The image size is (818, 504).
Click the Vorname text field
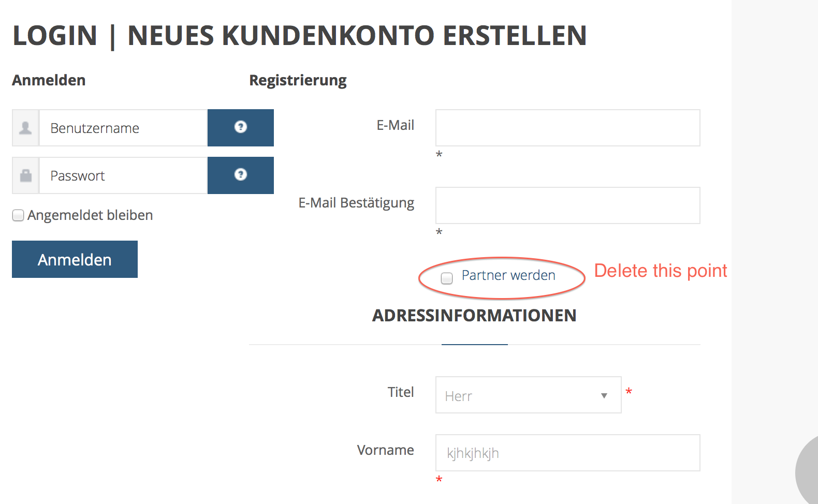[567, 453]
